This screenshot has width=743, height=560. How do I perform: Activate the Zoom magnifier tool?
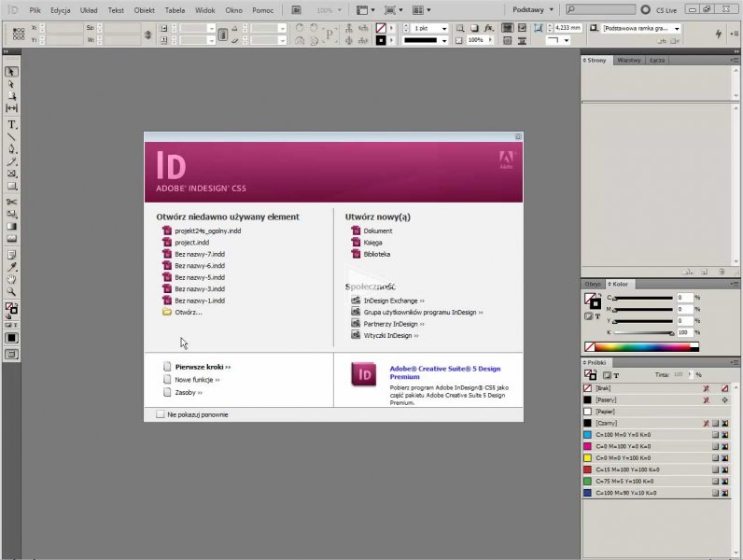pos(12,291)
